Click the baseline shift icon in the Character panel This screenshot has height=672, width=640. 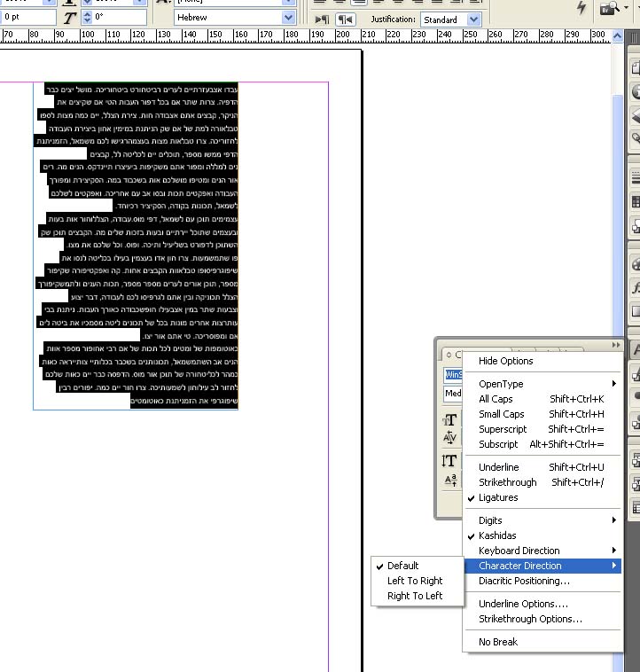click(x=450, y=480)
